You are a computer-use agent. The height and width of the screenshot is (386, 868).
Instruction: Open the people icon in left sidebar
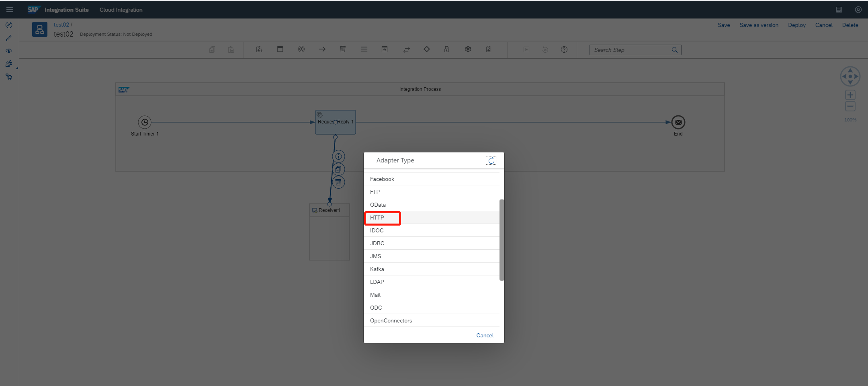tap(9, 64)
